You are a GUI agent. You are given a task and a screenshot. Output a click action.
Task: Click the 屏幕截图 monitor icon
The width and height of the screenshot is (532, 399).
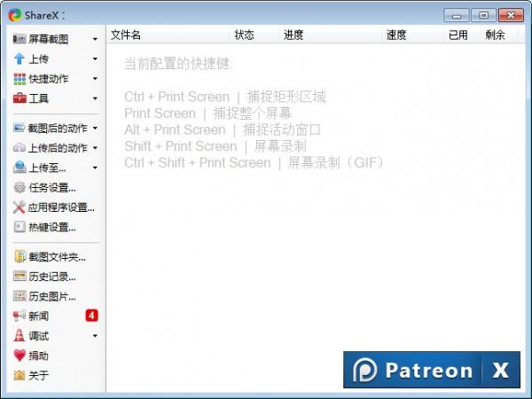click(20, 39)
